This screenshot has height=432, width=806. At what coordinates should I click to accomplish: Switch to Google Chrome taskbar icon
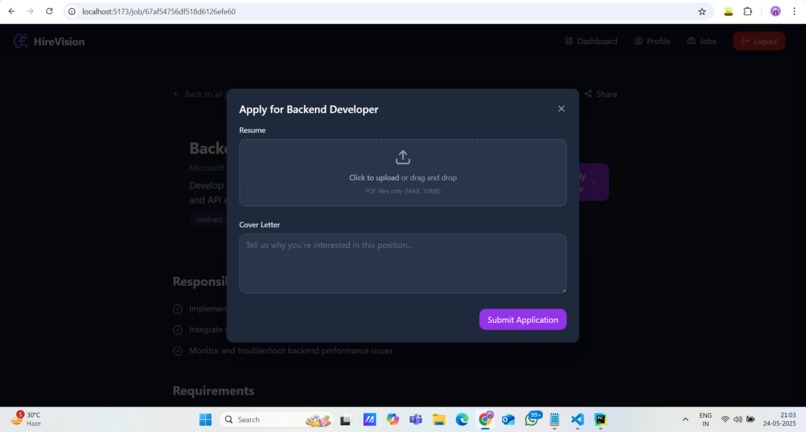click(485, 419)
